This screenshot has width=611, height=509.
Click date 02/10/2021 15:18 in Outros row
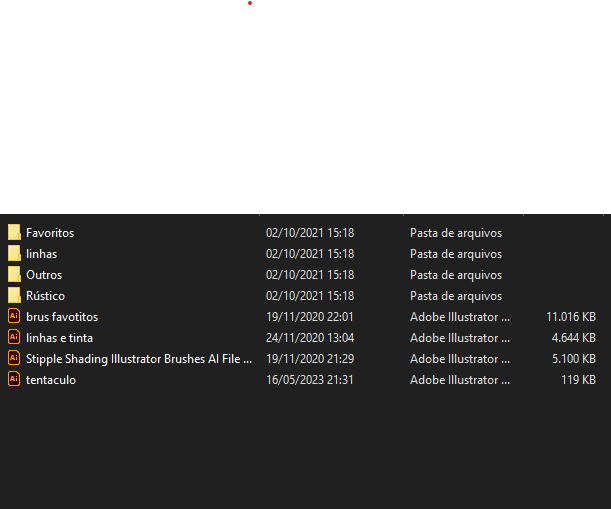[310, 275]
